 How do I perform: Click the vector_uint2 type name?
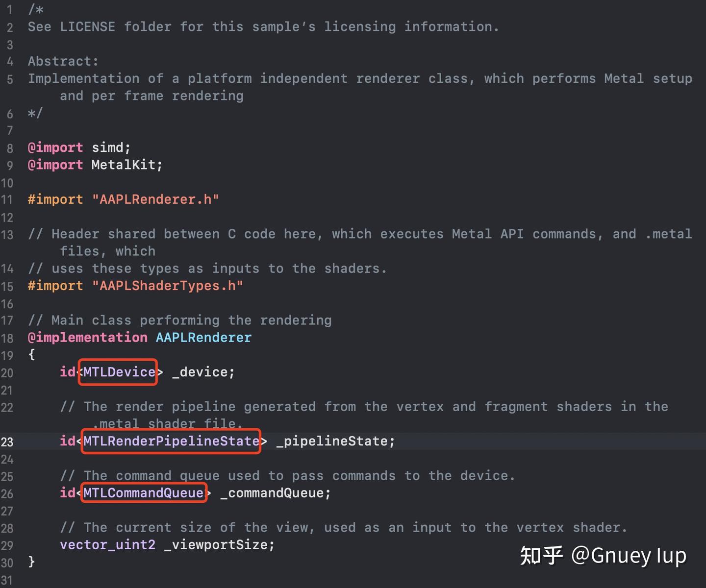(x=107, y=545)
